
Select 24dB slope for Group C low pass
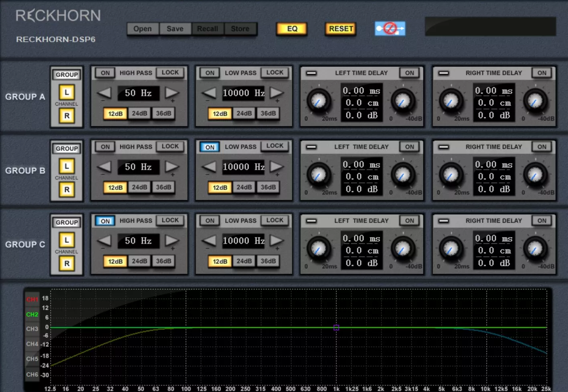click(x=244, y=261)
